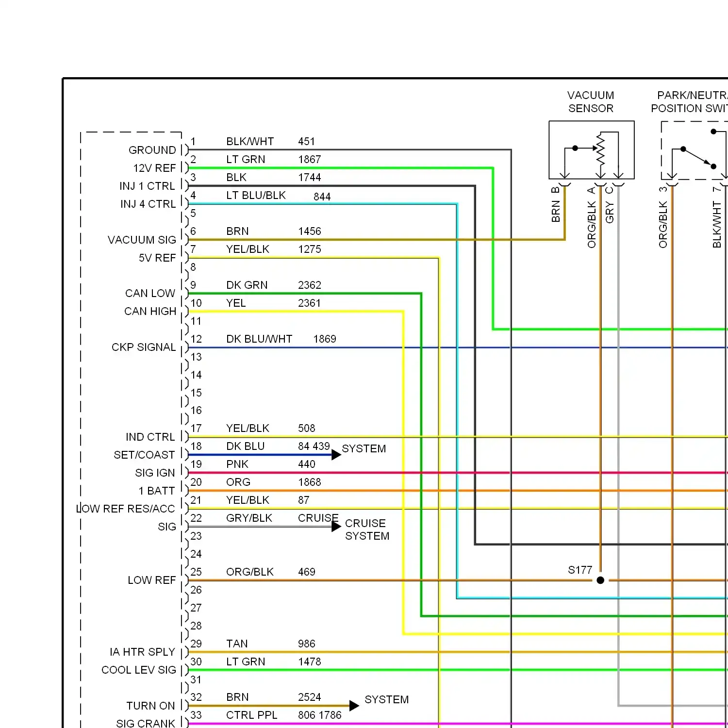Click the PNK wire color text
The image size is (728, 728).
(237, 464)
